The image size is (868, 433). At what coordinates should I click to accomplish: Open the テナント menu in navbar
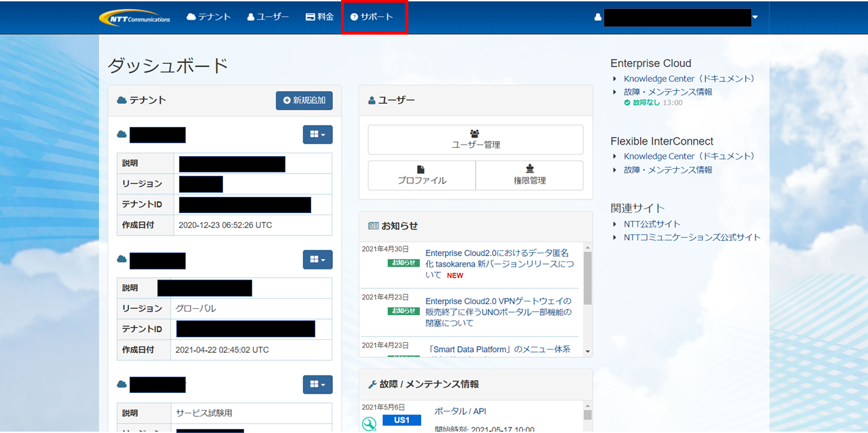pos(209,17)
